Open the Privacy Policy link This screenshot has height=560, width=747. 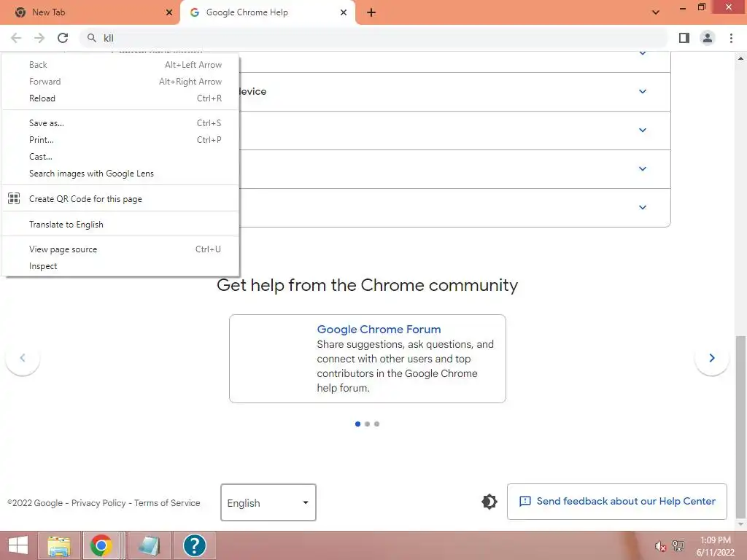pos(98,503)
